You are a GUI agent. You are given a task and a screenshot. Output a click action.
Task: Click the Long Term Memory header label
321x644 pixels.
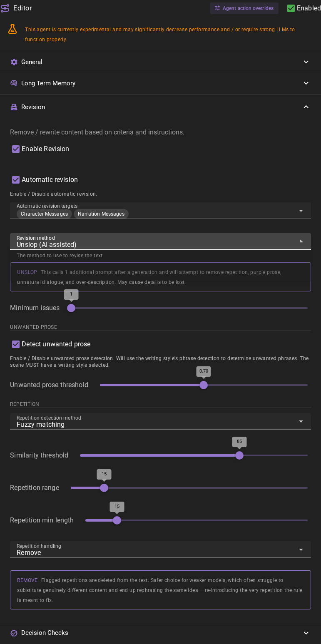point(48,83)
